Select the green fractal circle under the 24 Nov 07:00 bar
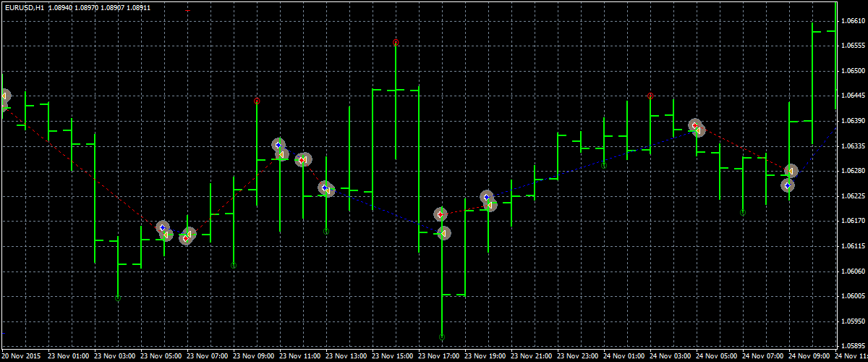 [743, 213]
